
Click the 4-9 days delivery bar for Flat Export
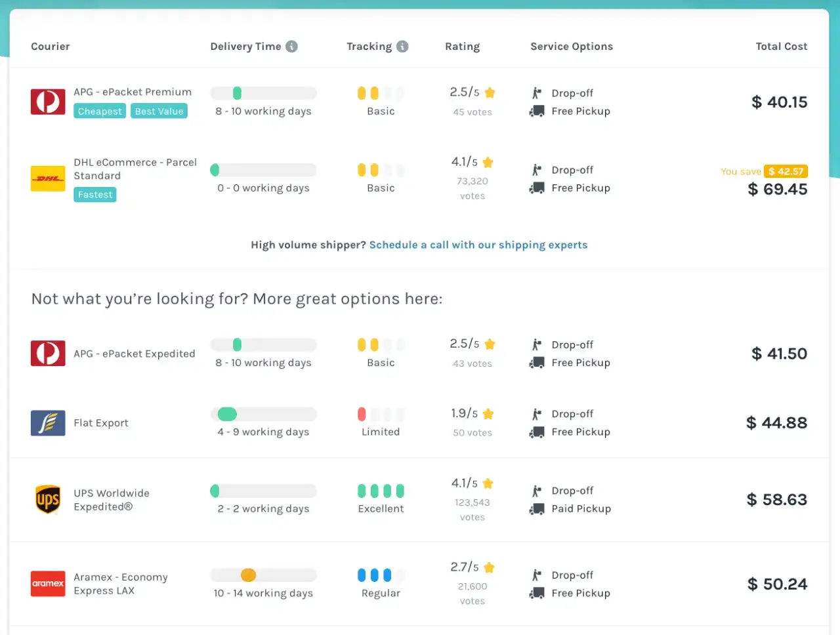point(263,414)
